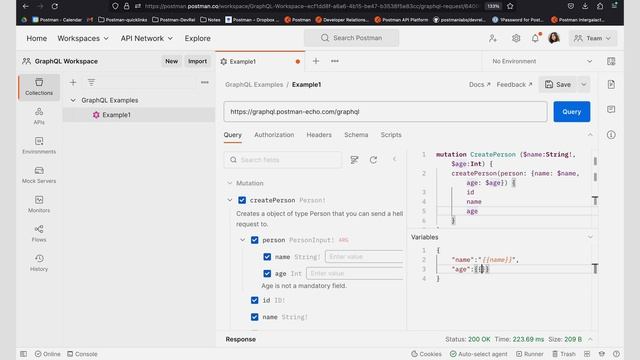Open the API Network dropdown
640x360 pixels.
pyautogui.click(x=147, y=38)
